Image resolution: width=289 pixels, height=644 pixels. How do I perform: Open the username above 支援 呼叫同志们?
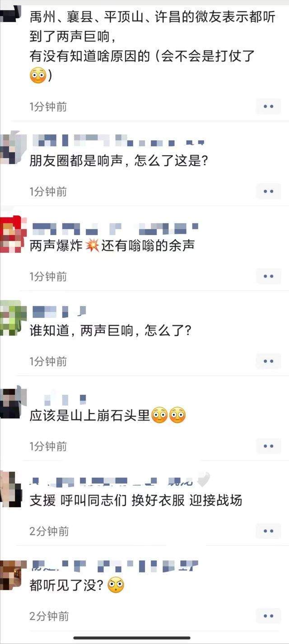(x=121, y=479)
